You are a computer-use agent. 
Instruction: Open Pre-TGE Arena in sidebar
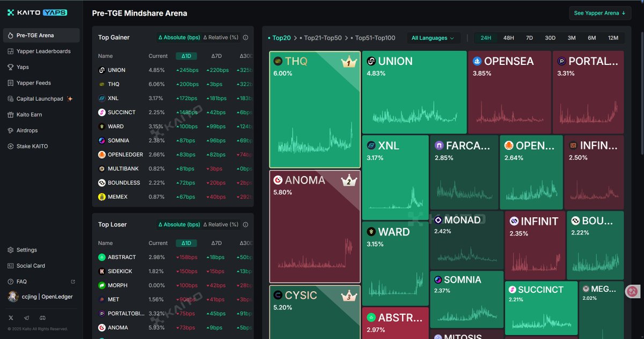click(41, 35)
